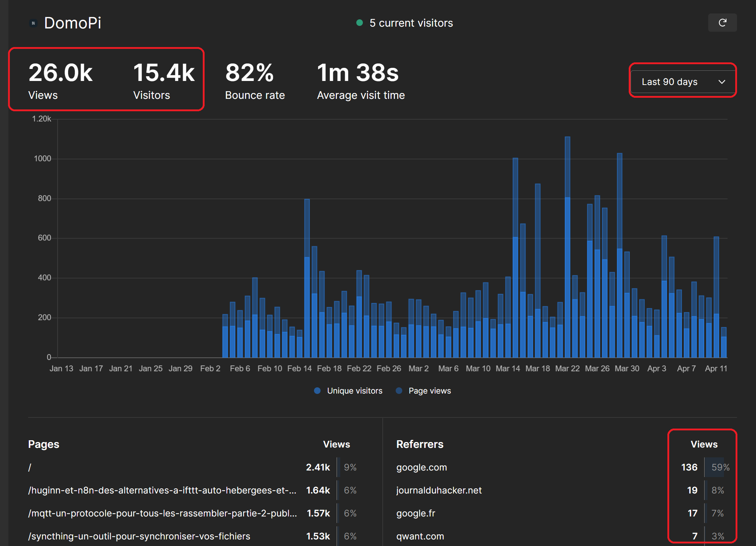Click the Page views legend dot
The image size is (756, 546).
coord(399,391)
